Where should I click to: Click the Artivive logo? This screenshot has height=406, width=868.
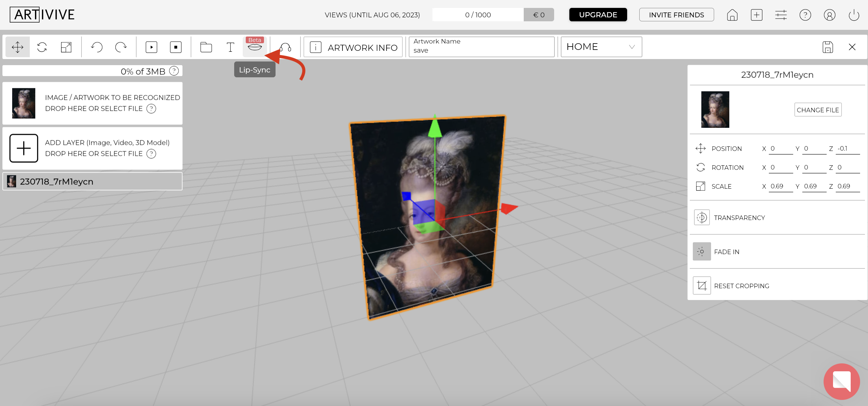pyautogui.click(x=43, y=15)
